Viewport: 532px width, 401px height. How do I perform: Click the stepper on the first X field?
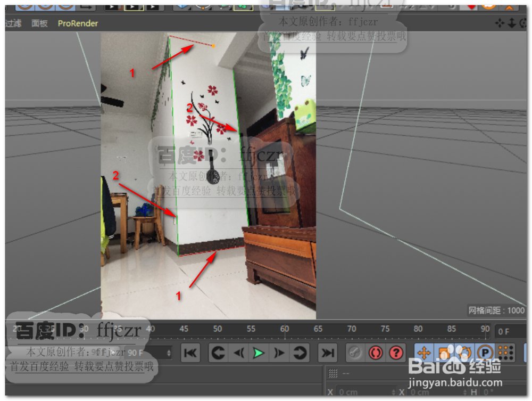point(394,392)
